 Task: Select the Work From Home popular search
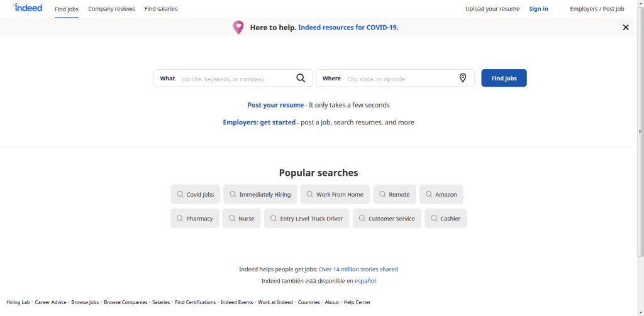pyautogui.click(x=335, y=194)
